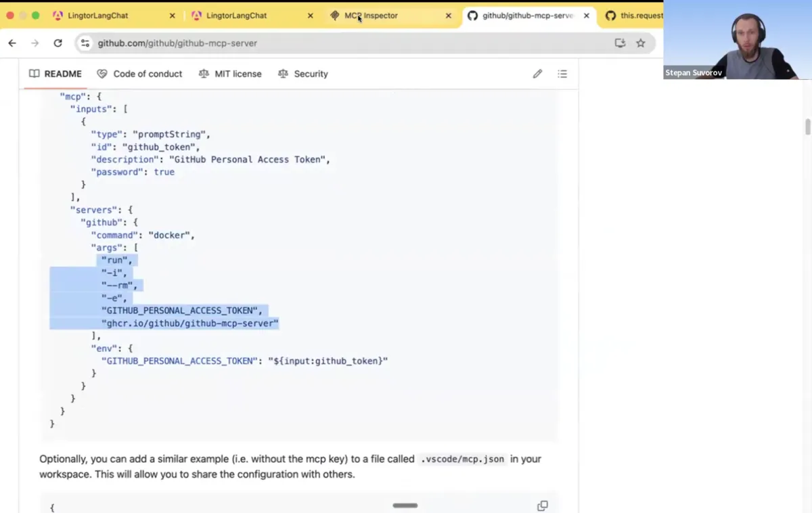The image size is (812, 513).
Task: Click the "command": "docker" line
Action: pyautogui.click(x=143, y=236)
